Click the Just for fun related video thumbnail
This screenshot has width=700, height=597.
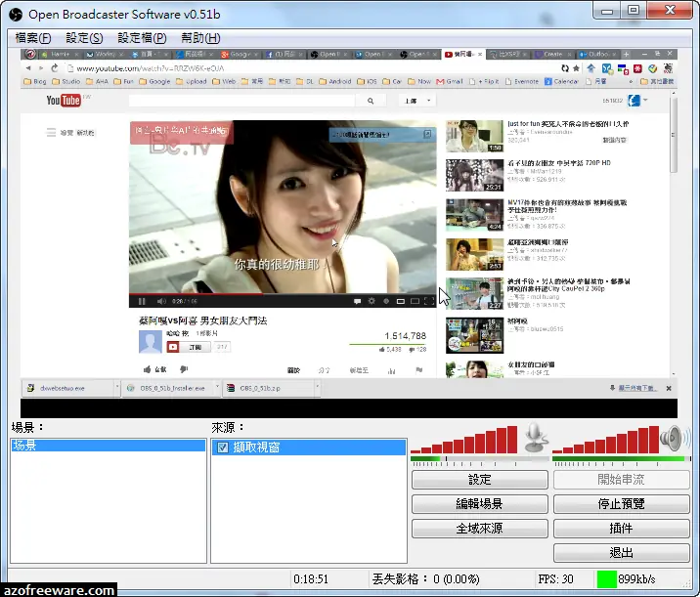point(474,136)
